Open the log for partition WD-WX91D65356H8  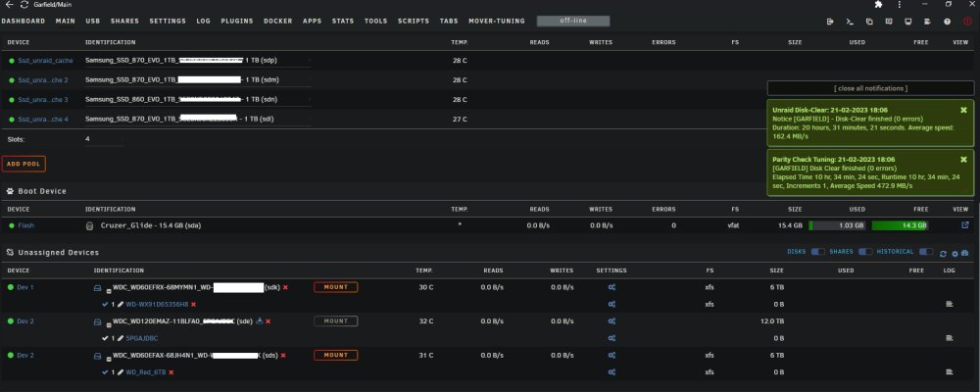(x=950, y=304)
